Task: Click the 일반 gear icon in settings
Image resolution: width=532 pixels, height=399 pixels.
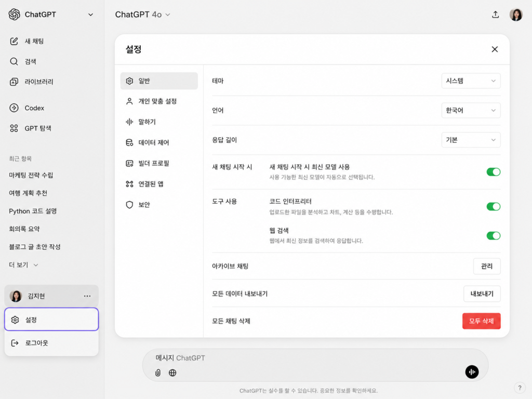Action: point(129,81)
